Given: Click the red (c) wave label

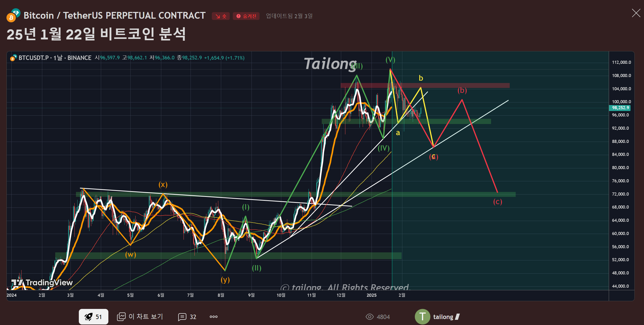Looking at the screenshot, I should 498,202.
